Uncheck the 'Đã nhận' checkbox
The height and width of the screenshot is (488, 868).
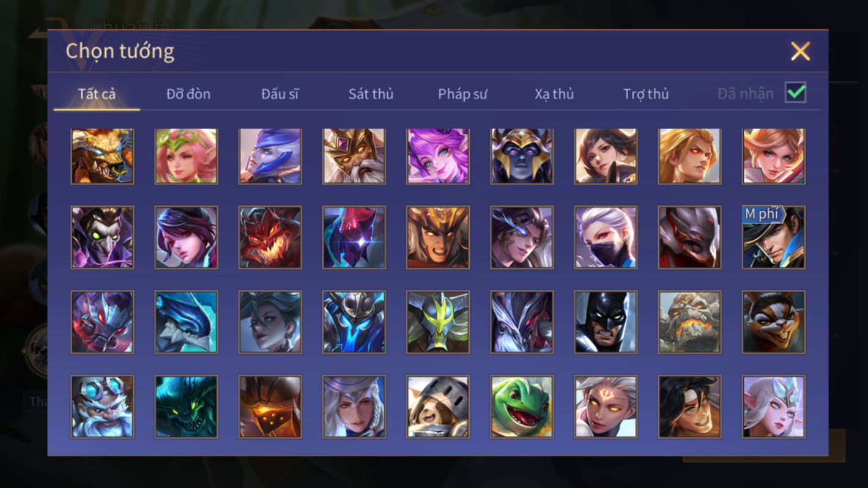click(795, 92)
